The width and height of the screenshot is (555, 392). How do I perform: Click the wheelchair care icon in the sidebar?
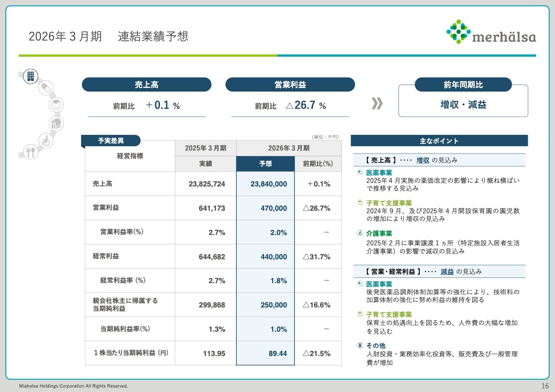point(46,140)
